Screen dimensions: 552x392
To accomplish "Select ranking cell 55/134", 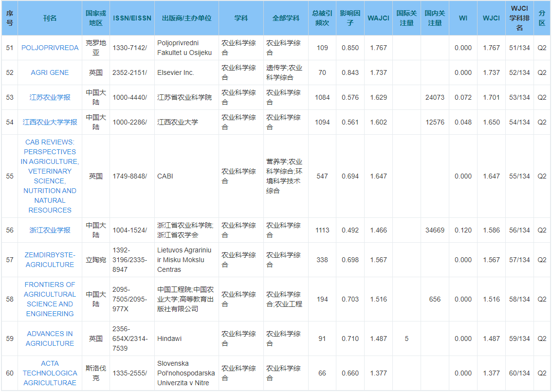I will [x=519, y=176].
